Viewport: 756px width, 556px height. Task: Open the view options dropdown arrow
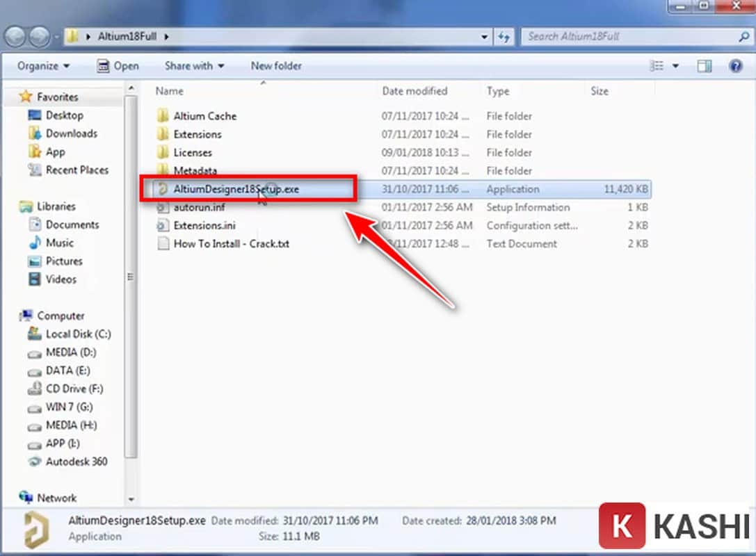tap(675, 65)
